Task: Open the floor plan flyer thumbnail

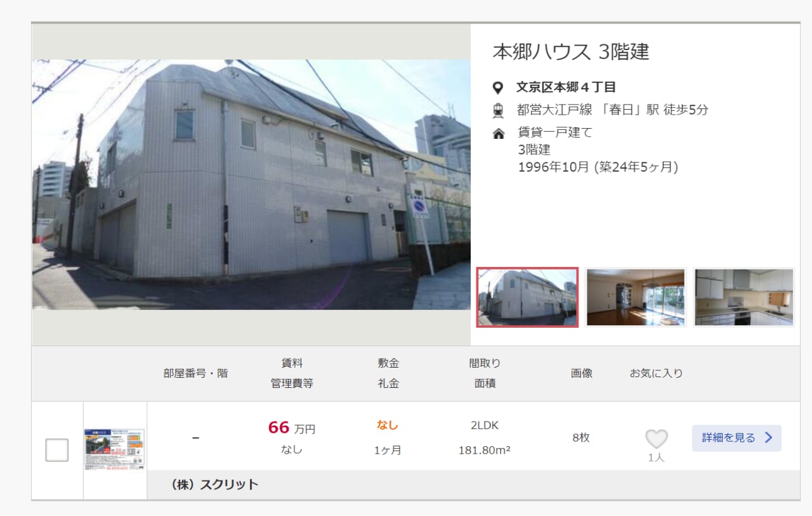Action: tap(115, 449)
